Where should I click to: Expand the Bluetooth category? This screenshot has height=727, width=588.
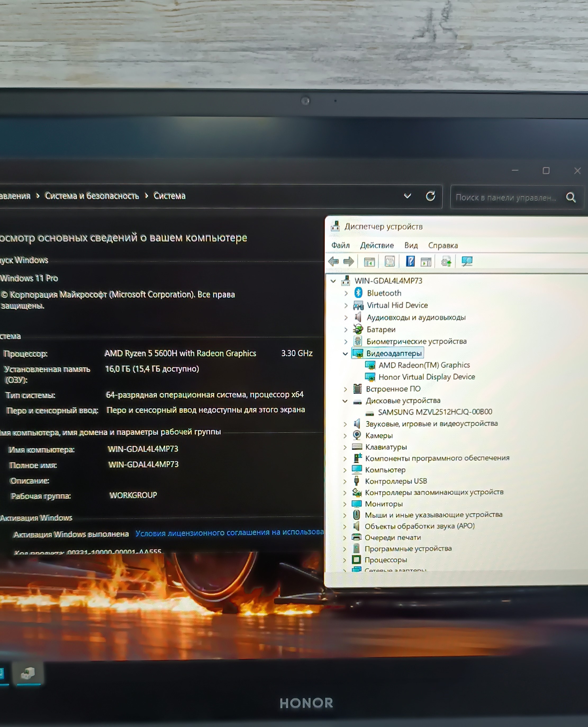346,293
